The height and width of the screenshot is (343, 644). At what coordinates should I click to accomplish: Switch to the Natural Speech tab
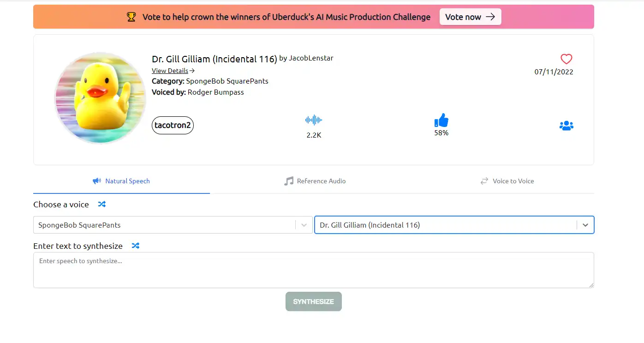click(x=121, y=181)
